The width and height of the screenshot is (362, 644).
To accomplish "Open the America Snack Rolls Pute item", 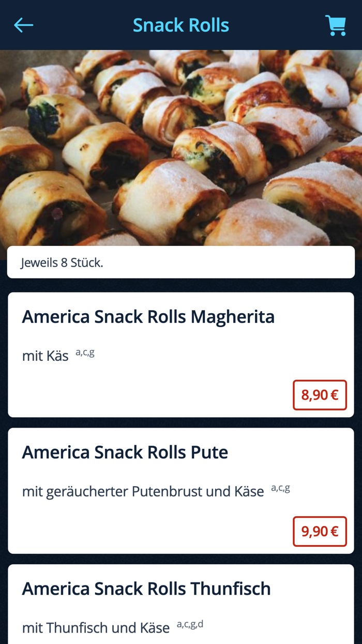I will point(124,452).
